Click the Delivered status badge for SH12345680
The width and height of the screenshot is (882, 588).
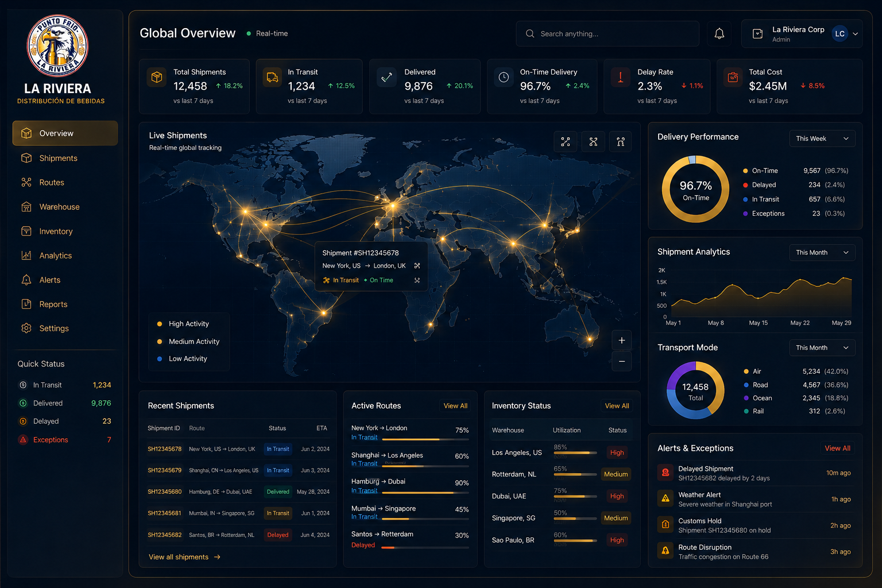(278, 492)
